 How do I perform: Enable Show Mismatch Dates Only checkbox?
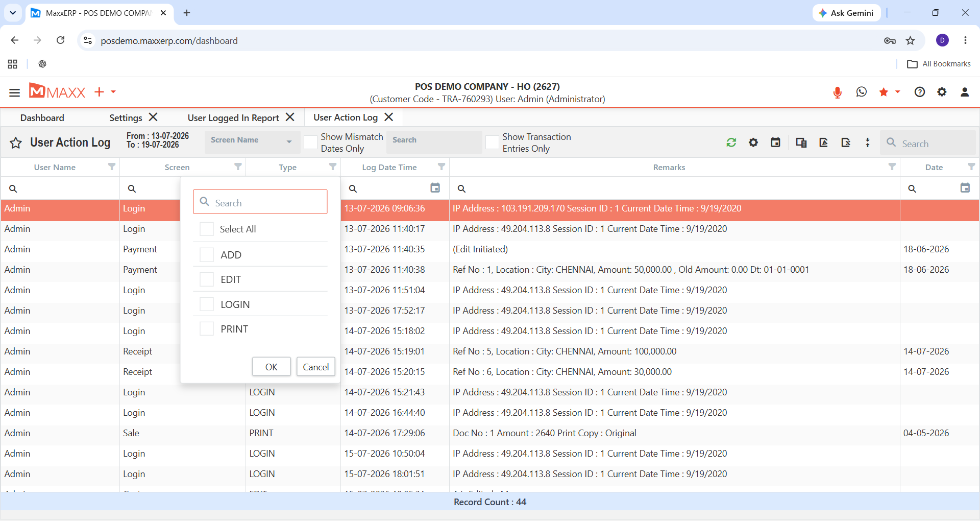click(310, 143)
